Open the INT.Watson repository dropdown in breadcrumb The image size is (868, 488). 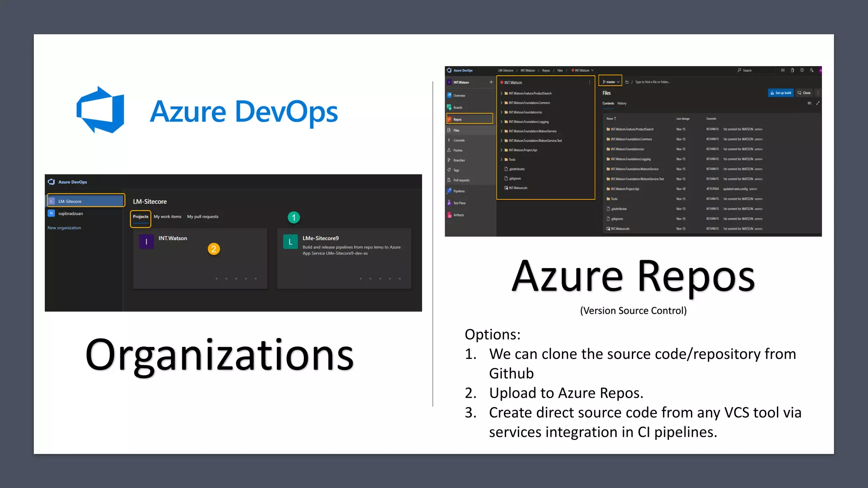(x=582, y=70)
